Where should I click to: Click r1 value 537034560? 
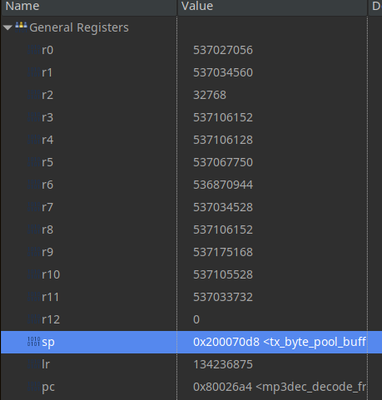(x=223, y=72)
